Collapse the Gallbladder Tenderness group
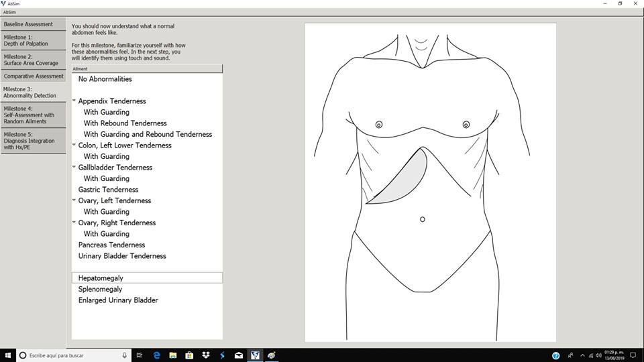Viewport: 644px width, 362px height. click(x=74, y=167)
